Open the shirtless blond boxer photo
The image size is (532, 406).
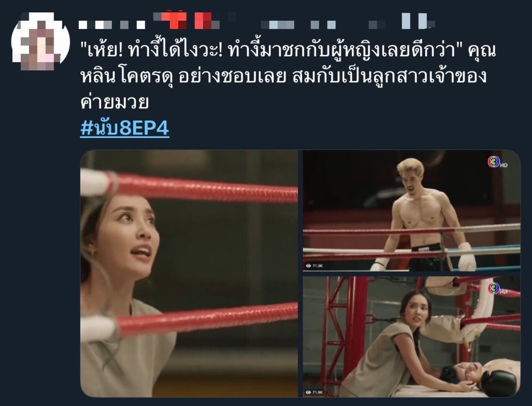[x=411, y=210]
